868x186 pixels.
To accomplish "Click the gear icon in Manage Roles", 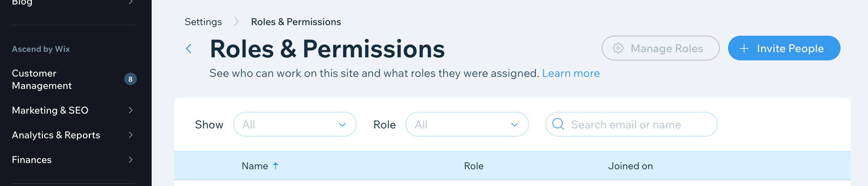I will pyautogui.click(x=618, y=48).
